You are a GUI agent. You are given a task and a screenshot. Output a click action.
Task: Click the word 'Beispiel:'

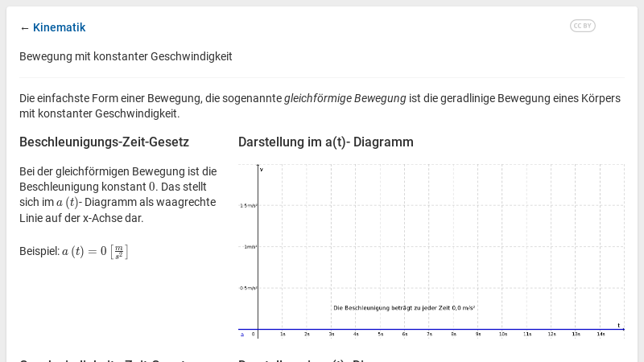(39, 251)
